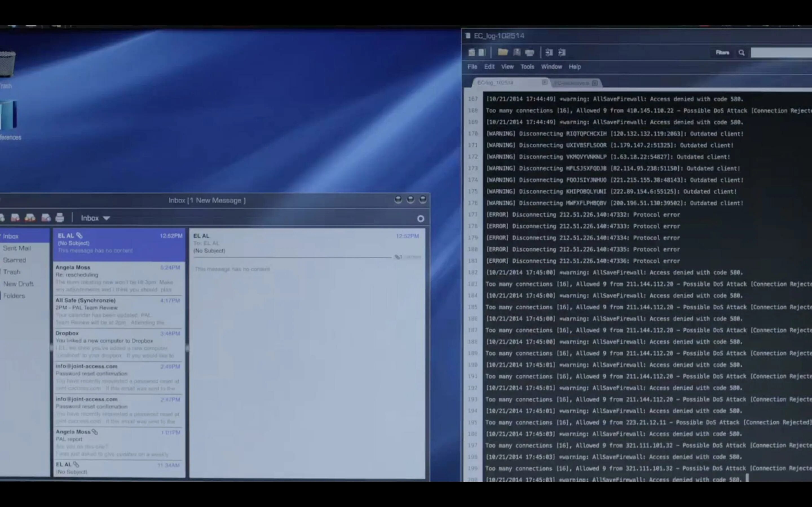
Task: Click the settings gear in the email window
Action: pos(420,218)
